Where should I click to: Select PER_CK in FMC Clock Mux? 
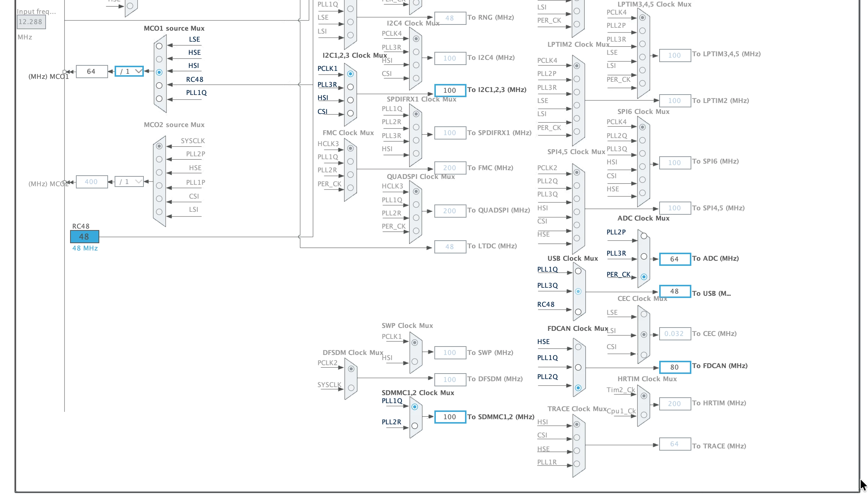350,188
